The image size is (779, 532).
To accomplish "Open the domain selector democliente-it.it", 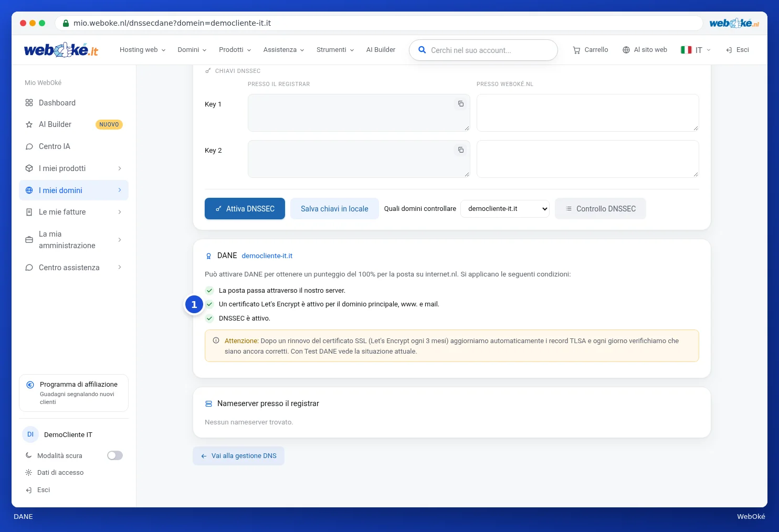I will pyautogui.click(x=505, y=209).
